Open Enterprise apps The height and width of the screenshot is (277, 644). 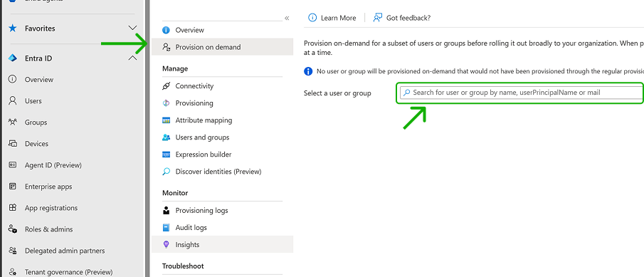click(48, 186)
